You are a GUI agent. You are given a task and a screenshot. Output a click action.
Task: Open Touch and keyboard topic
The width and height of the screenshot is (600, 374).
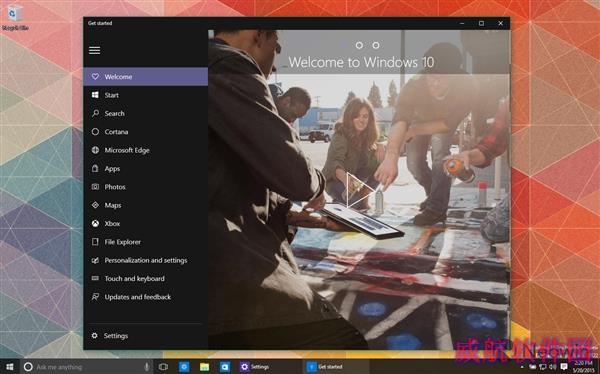coord(145,279)
